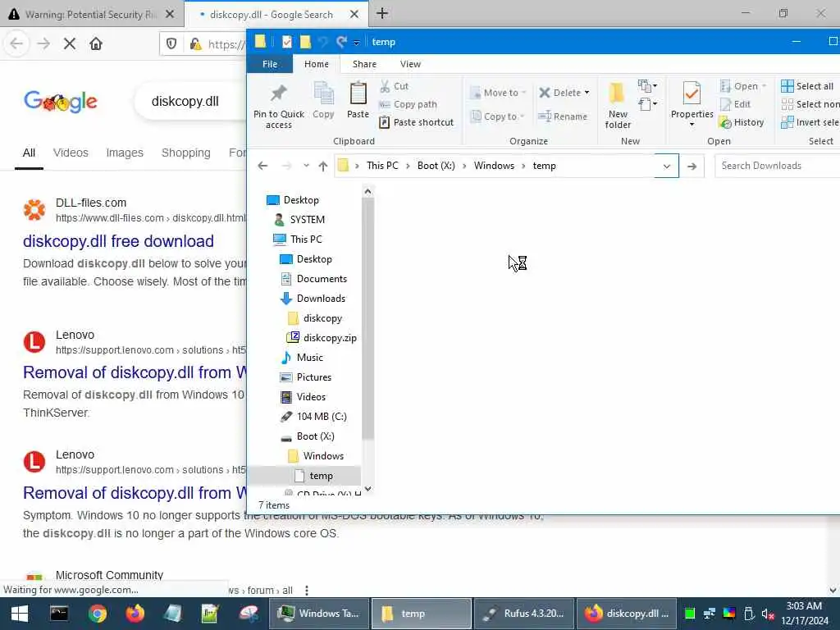Expand the address bar history dropdown
The height and width of the screenshot is (630, 840).
(x=666, y=166)
